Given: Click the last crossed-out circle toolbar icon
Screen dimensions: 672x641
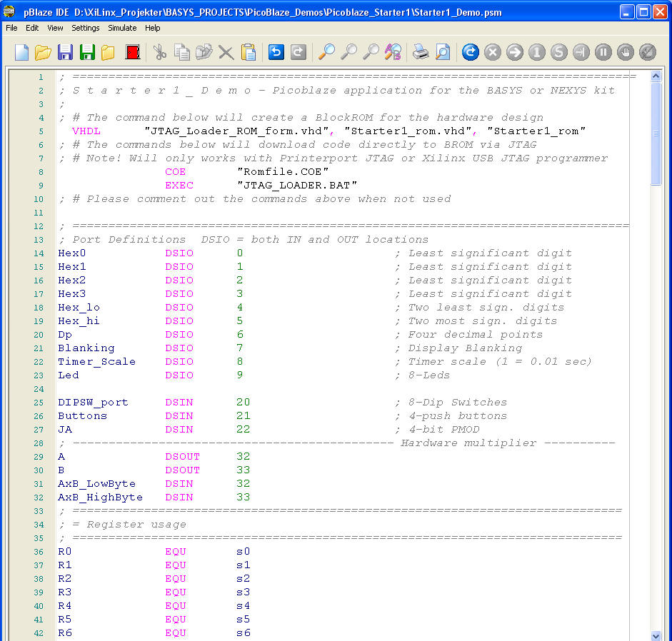Looking at the screenshot, I should [x=647, y=52].
